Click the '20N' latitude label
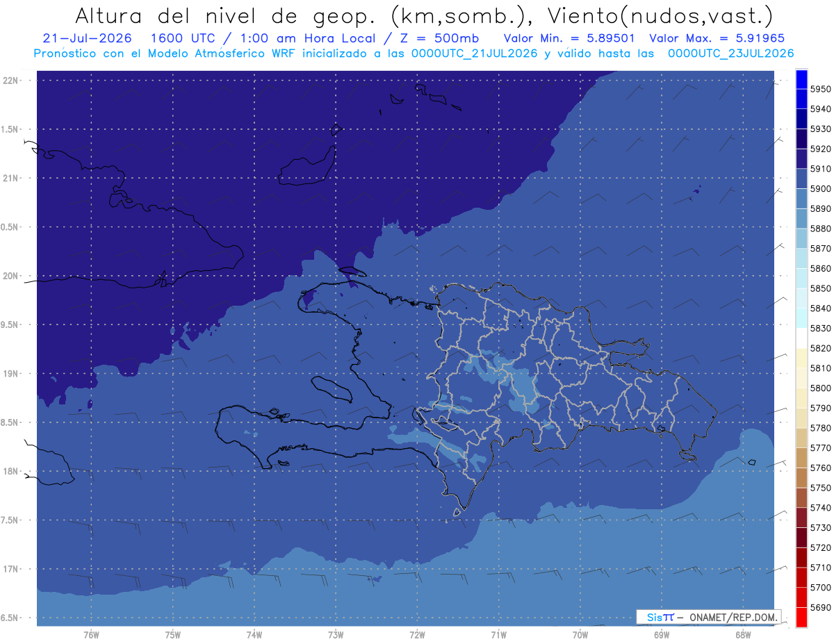Image resolution: width=834 pixels, height=644 pixels. [x=12, y=276]
